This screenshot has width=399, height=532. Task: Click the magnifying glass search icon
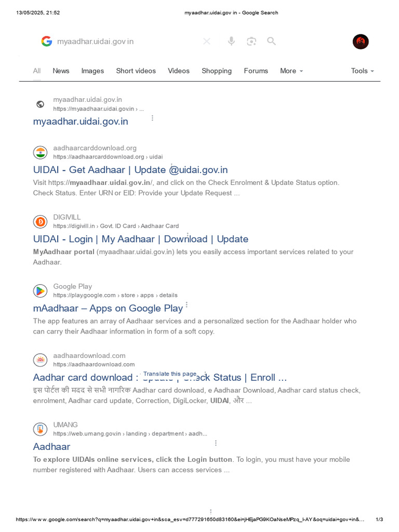(x=271, y=42)
